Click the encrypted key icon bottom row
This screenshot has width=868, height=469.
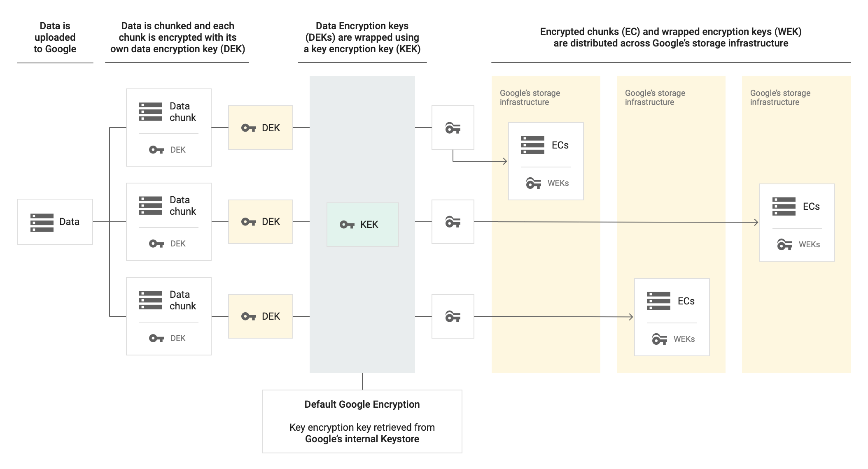coord(453,316)
